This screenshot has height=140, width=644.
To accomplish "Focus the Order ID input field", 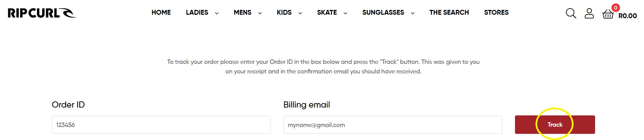I will point(161,125).
